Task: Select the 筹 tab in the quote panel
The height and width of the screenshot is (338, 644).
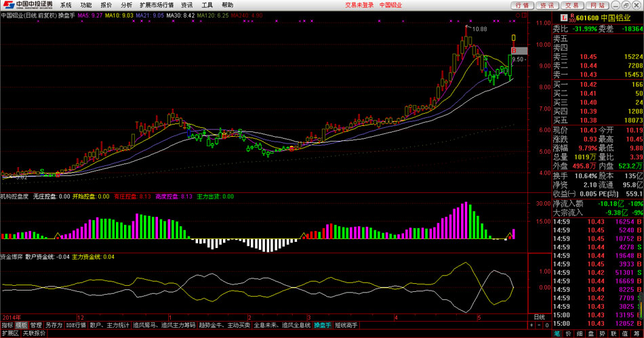Action: point(636,333)
